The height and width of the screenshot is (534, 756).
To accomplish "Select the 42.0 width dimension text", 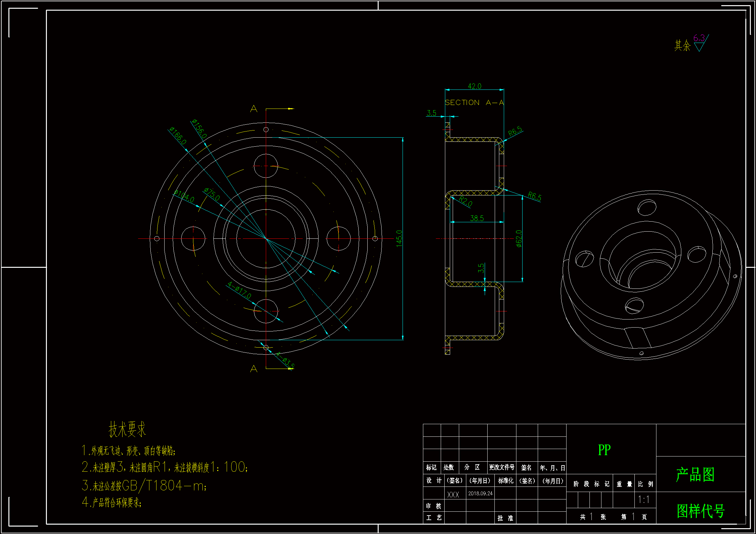I will tap(474, 86).
